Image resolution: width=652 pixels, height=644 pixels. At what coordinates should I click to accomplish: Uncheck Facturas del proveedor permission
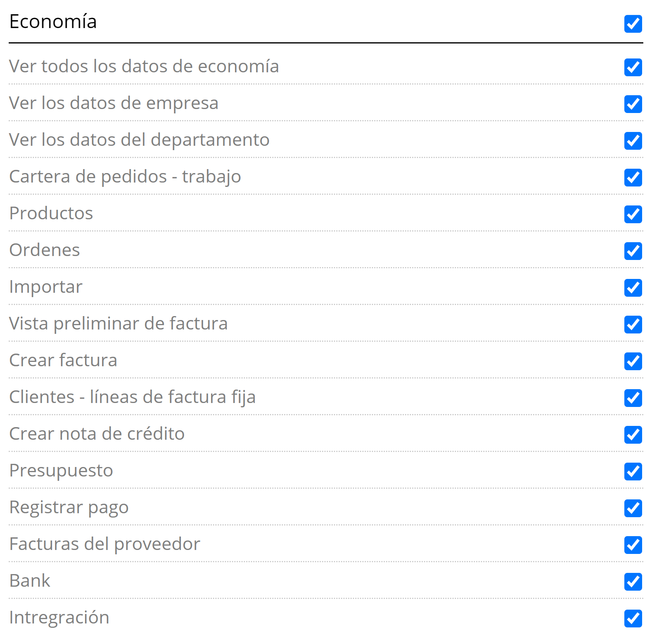pos(633,545)
